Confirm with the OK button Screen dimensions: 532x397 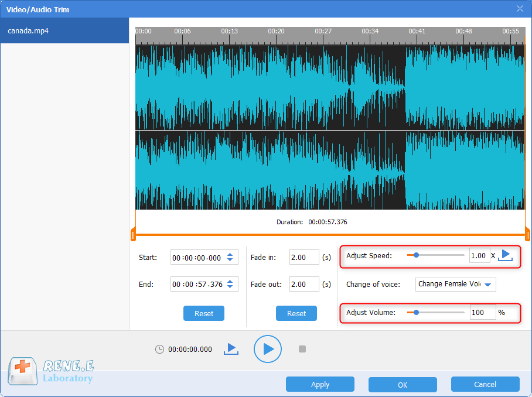(403, 385)
